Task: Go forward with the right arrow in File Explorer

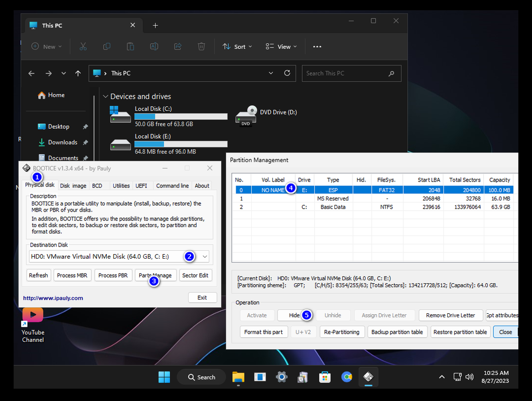Action: click(x=49, y=73)
